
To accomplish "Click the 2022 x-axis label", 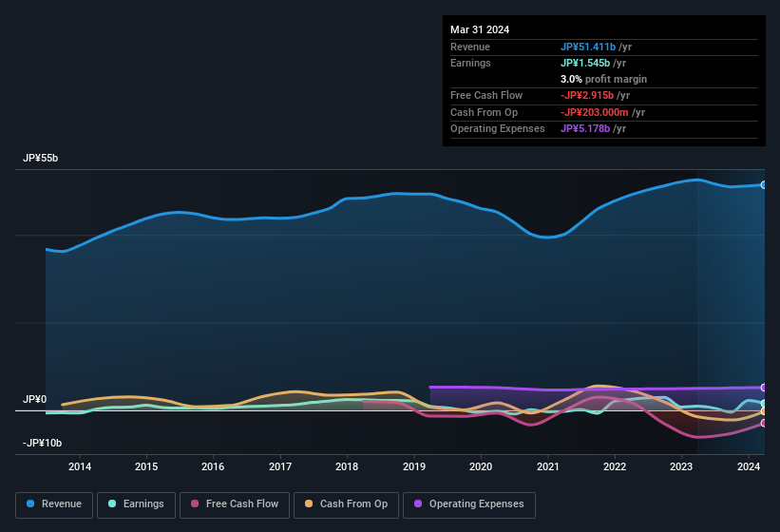I will (x=615, y=466).
